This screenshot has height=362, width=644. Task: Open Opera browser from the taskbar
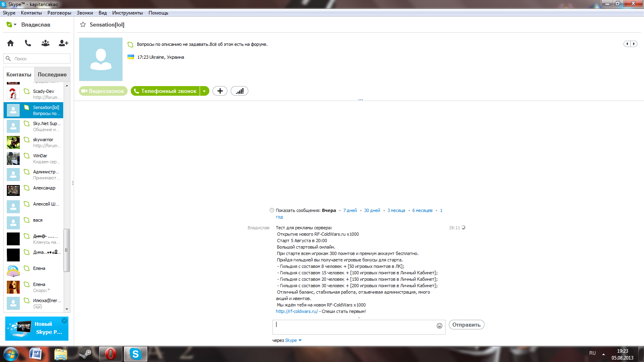tap(110, 354)
